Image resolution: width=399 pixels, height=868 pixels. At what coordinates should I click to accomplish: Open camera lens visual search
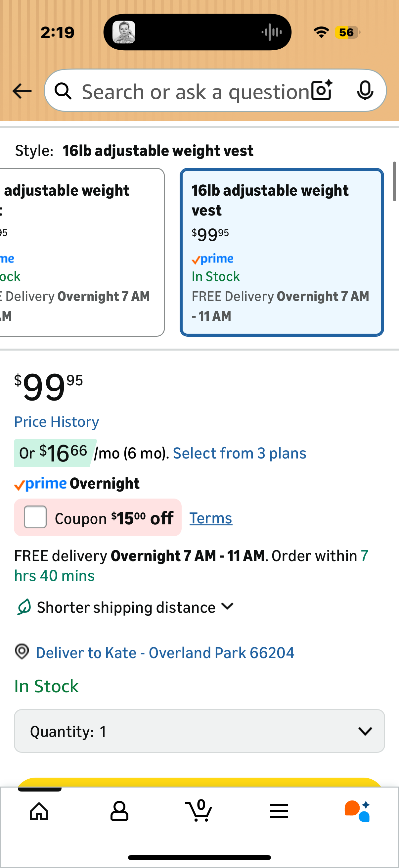coord(322,91)
